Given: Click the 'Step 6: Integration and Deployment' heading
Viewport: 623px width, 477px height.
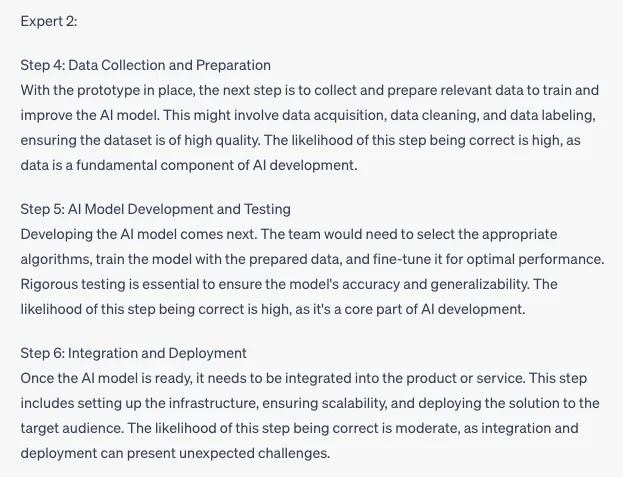Looking at the screenshot, I should [134, 353].
